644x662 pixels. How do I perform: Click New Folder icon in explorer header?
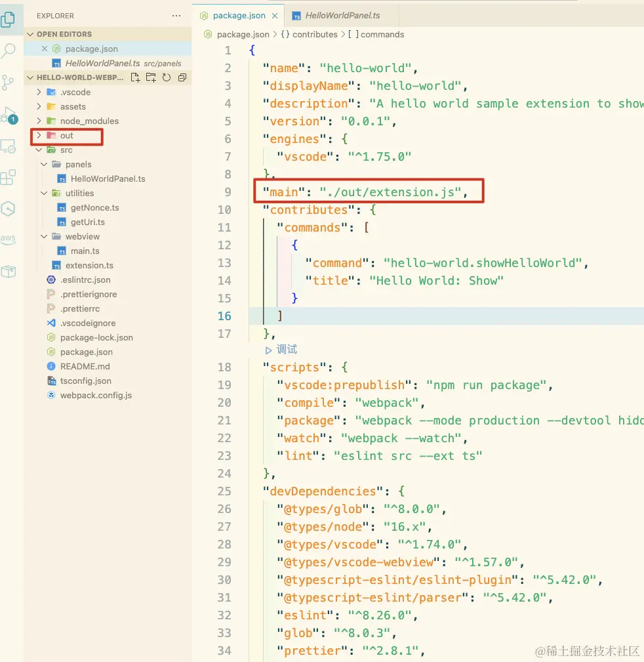coord(151,77)
